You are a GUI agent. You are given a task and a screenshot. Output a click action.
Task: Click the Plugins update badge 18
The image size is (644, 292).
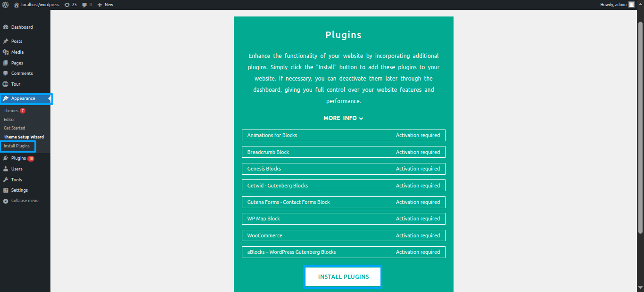pos(31,159)
